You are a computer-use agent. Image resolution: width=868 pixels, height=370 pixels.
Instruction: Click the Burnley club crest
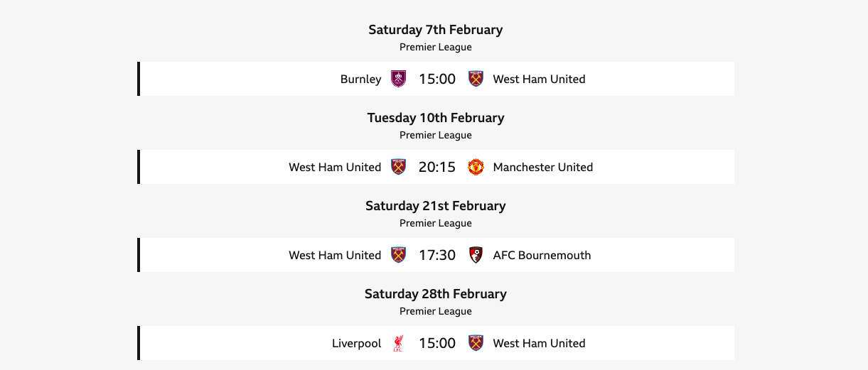point(399,79)
